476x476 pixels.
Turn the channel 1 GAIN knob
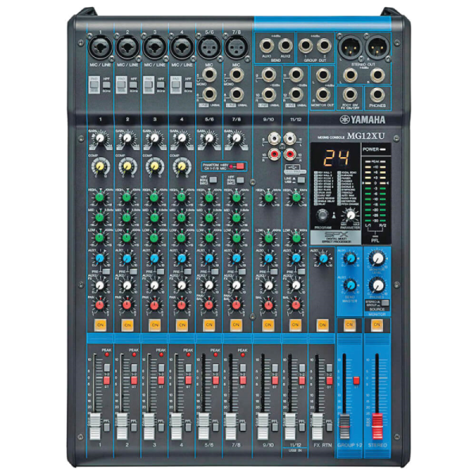tap(99, 139)
